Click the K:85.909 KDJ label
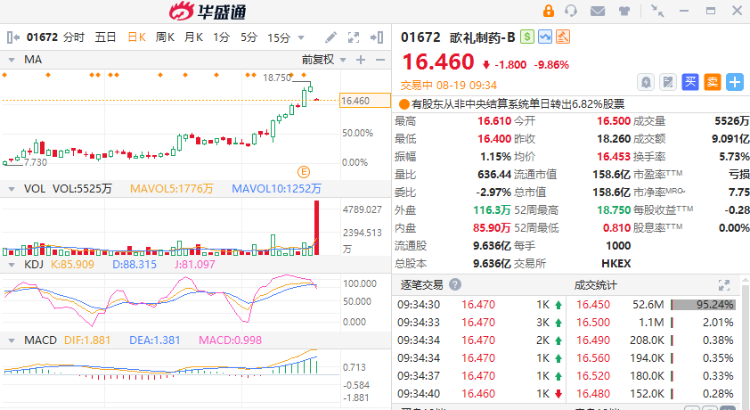 click(73, 264)
